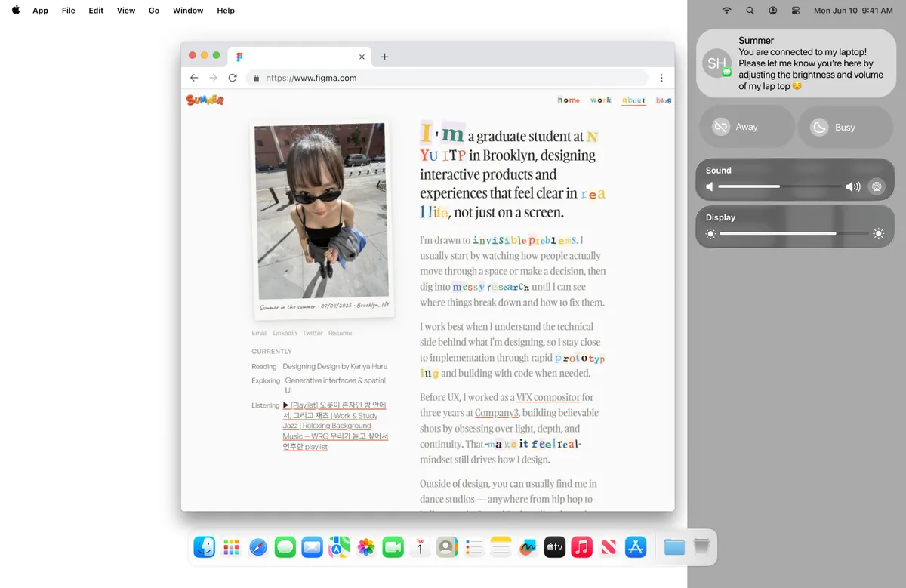Image resolution: width=906 pixels, height=588 pixels.
Task: Reload the figma.com page
Action: tap(233, 78)
